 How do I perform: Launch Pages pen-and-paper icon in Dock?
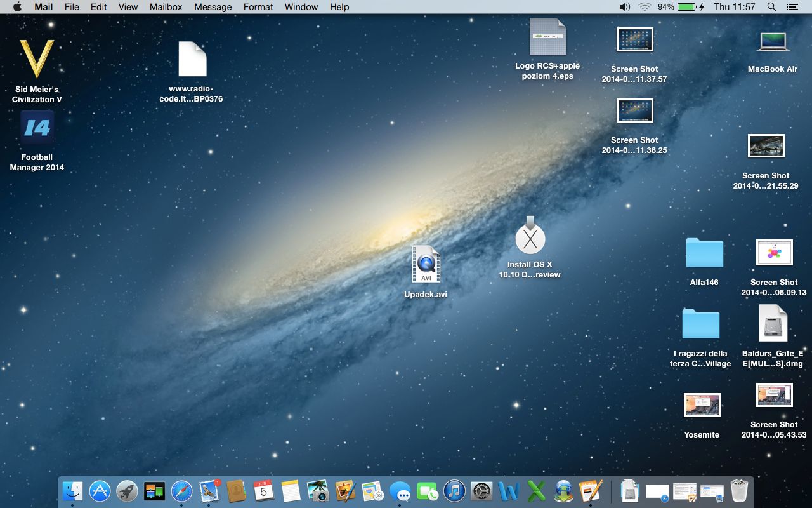pos(591,491)
